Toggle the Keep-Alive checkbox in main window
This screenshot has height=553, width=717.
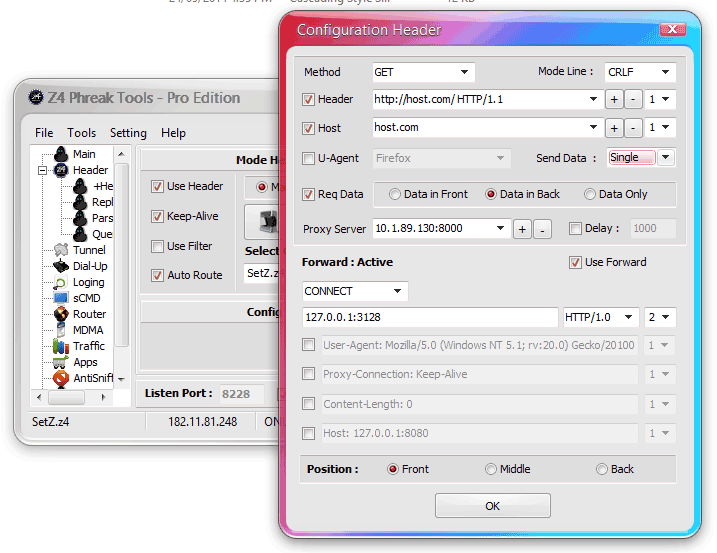[157, 216]
